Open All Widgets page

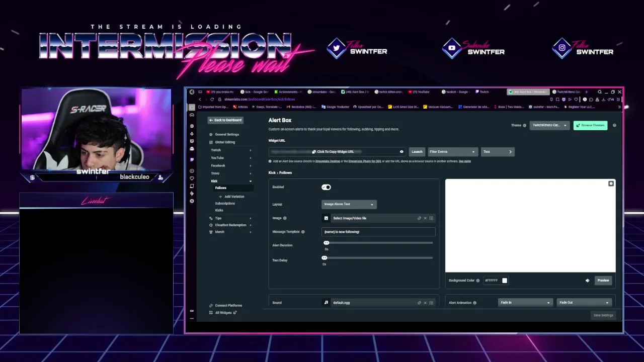point(223,313)
